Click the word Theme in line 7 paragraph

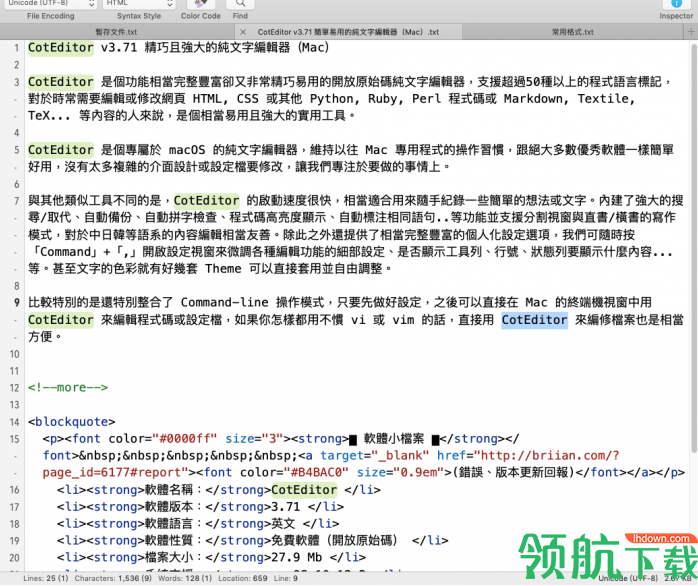[x=223, y=269]
